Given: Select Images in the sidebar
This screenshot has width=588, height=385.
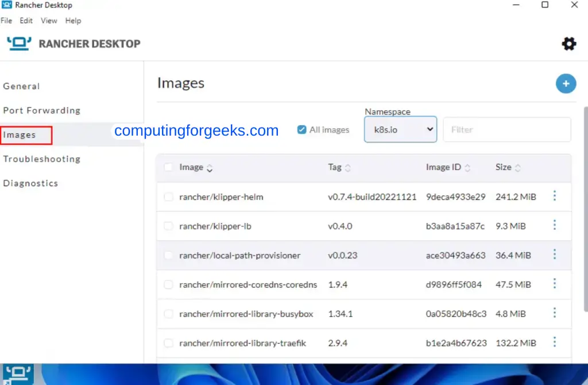Looking at the screenshot, I should 20,134.
